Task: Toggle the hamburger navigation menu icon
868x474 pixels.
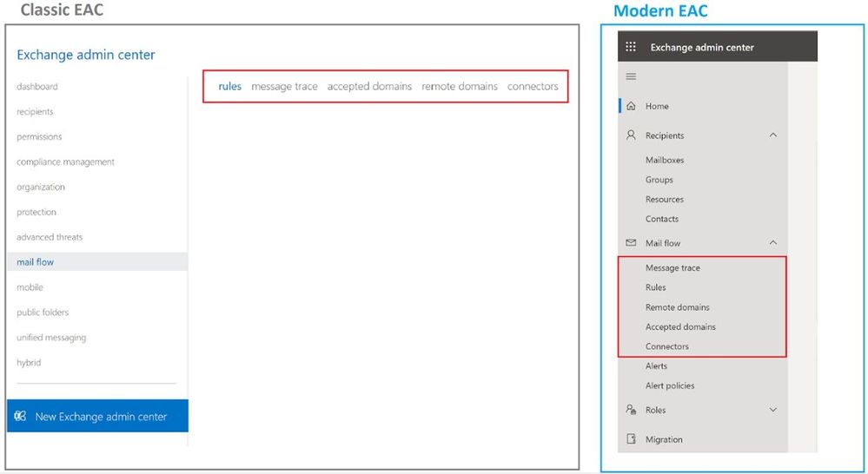Action: pos(631,76)
